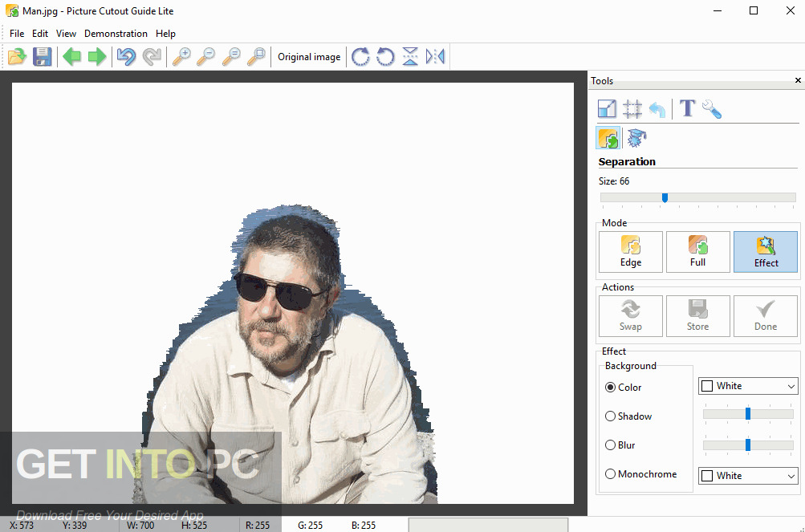Adjust the Size slider handle
Viewport: 805px width, 532px height.
pos(665,197)
